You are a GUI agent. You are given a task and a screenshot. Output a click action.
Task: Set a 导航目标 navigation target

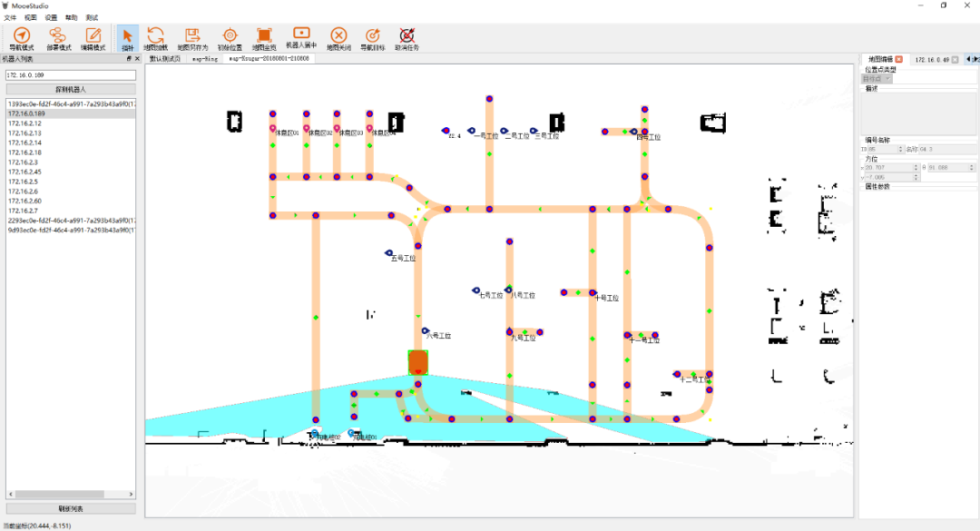373,38
